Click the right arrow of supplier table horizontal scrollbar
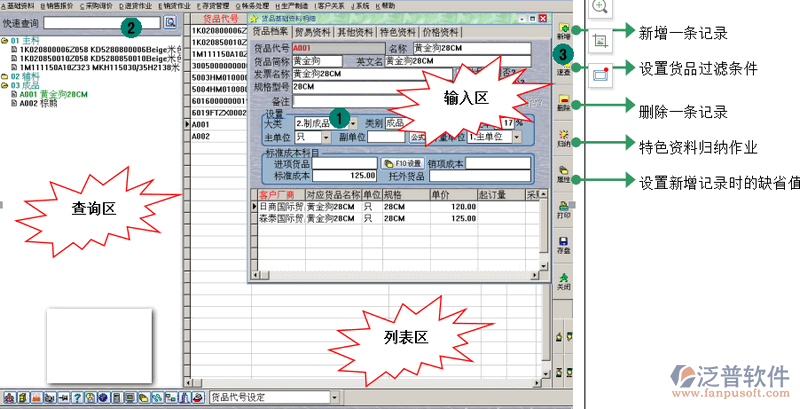Screen dimensions: 800x409 click(x=535, y=275)
